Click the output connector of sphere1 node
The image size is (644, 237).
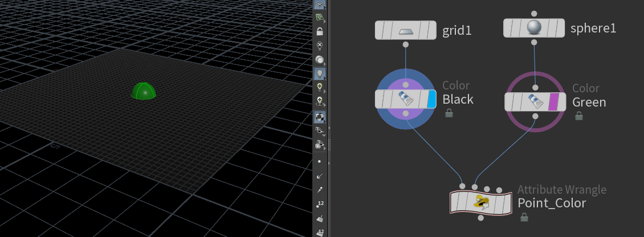click(x=534, y=42)
